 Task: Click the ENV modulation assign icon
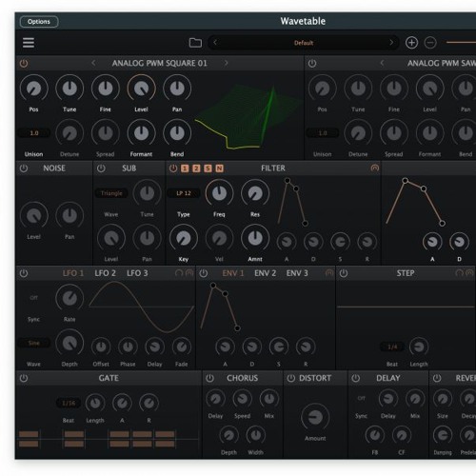pos(329,273)
